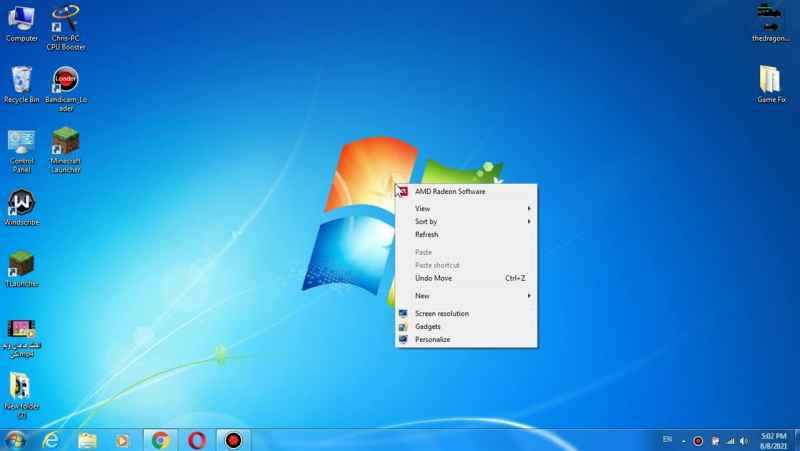800x451 pixels.
Task: Expand the New submenu
Action: tap(466, 296)
